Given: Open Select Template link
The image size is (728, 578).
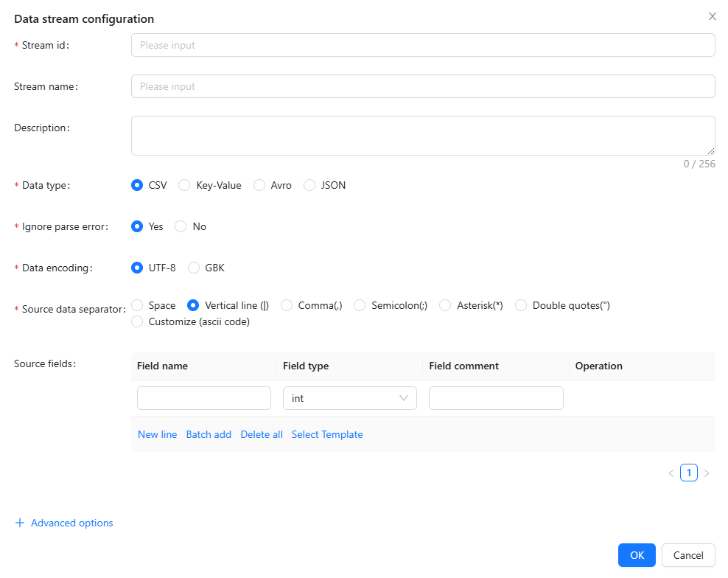Looking at the screenshot, I should [x=327, y=434].
